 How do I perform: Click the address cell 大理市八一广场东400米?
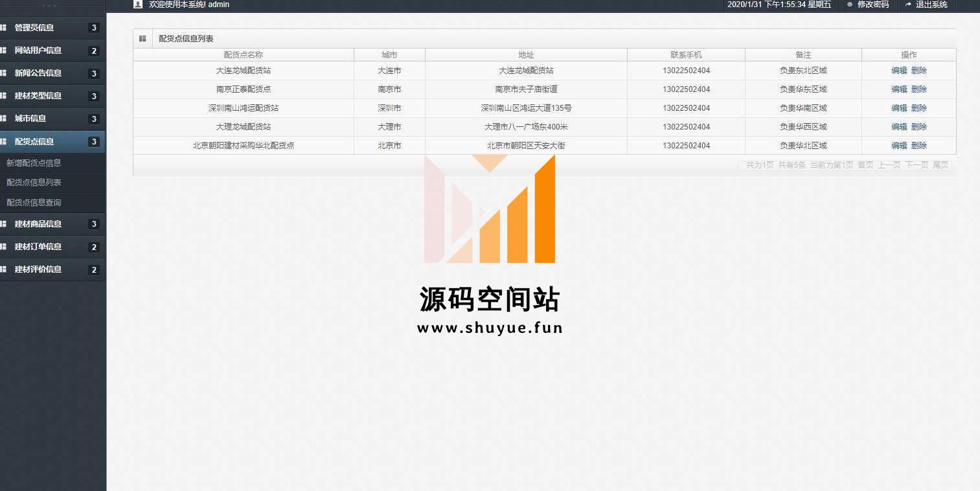click(x=526, y=127)
